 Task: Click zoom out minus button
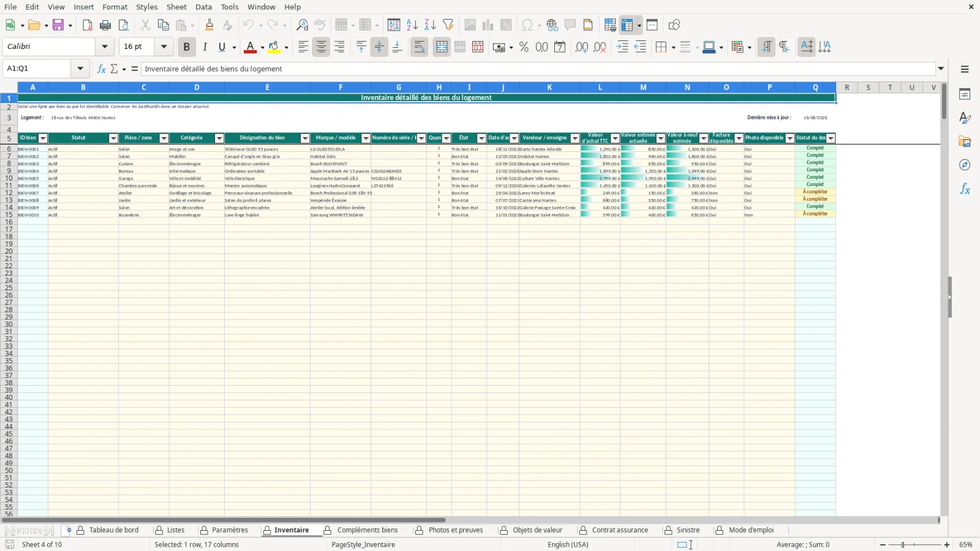(883, 545)
